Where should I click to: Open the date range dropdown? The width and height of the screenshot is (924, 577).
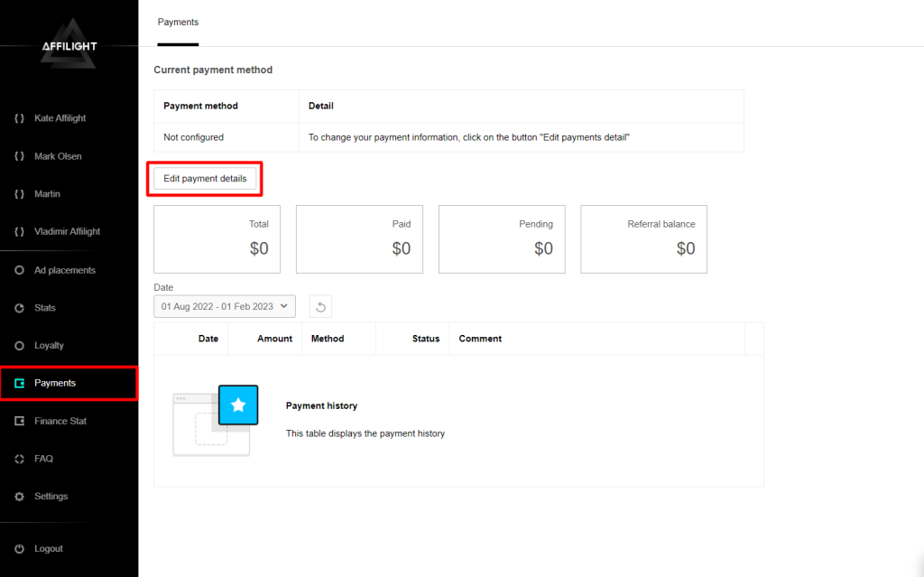pos(225,307)
